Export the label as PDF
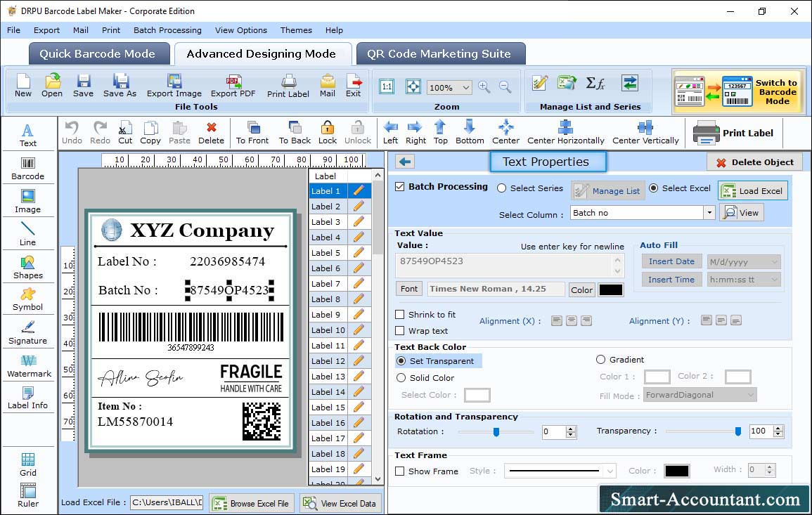 233,86
